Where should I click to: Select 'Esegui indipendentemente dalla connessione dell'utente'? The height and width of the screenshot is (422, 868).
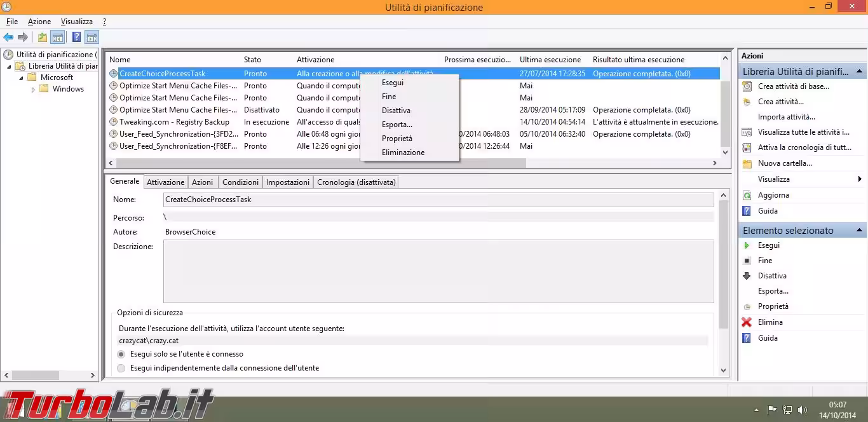click(121, 368)
